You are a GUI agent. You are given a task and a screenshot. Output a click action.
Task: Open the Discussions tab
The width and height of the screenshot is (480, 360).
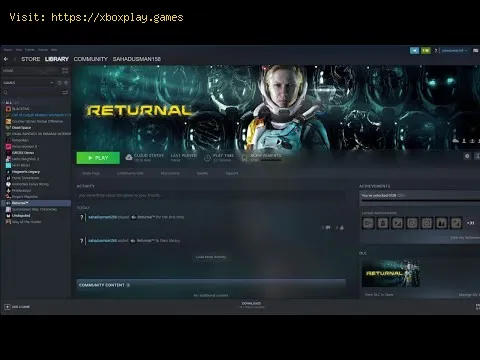click(170, 173)
